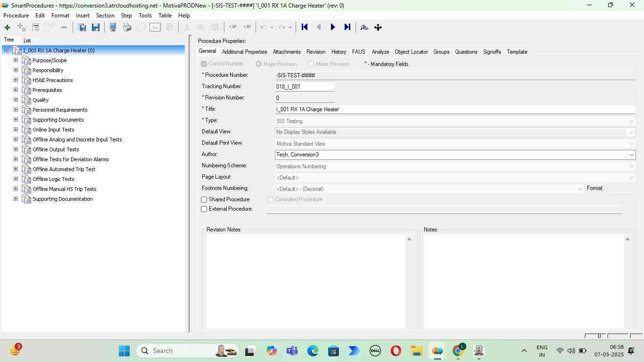Screen dimensions: 644x362
Task: Switch to the Object Locator tab
Action: click(x=411, y=52)
